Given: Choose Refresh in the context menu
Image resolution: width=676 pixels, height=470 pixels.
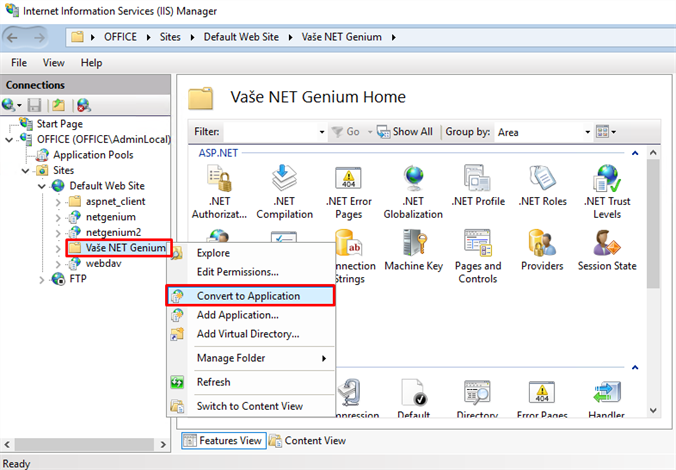Looking at the screenshot, I should point(250,382).
